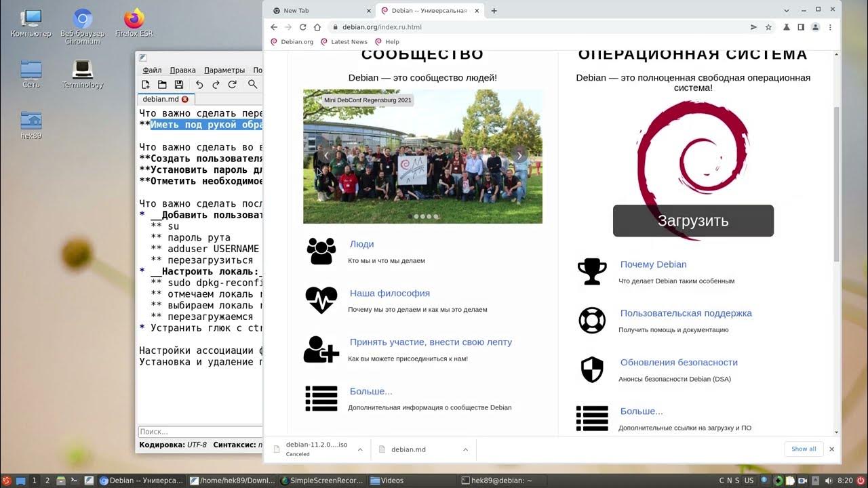Close the Debian browser tab
The height and width of the screenshot is (488, 868).
[477, 11]
